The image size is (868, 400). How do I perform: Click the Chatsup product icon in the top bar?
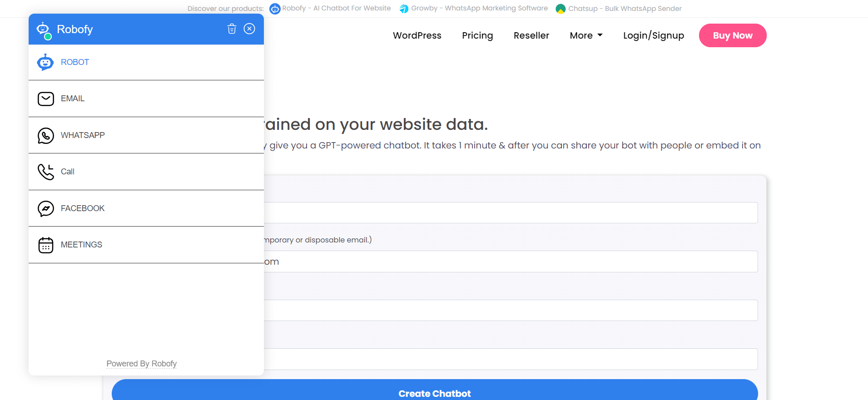tap(560, 9)
